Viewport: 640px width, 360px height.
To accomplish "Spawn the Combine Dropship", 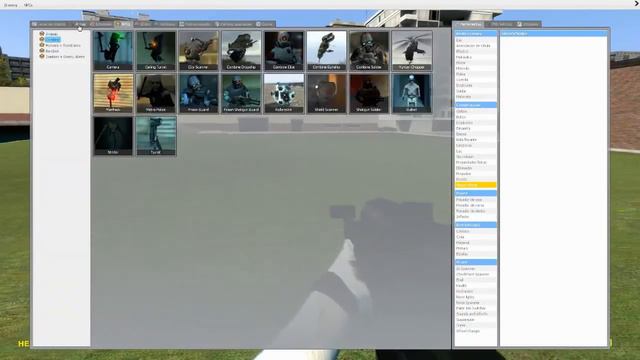I will click(241, 51).
